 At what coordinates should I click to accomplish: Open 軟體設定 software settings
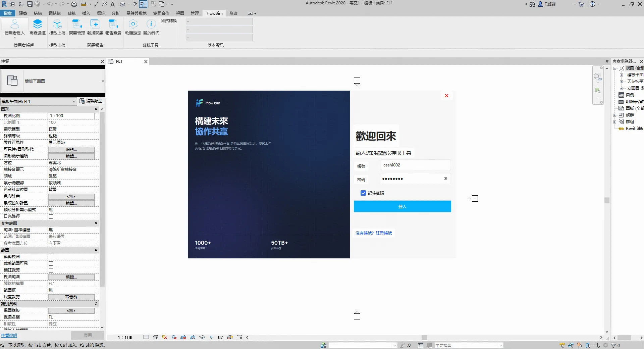[x=133, y=27]
